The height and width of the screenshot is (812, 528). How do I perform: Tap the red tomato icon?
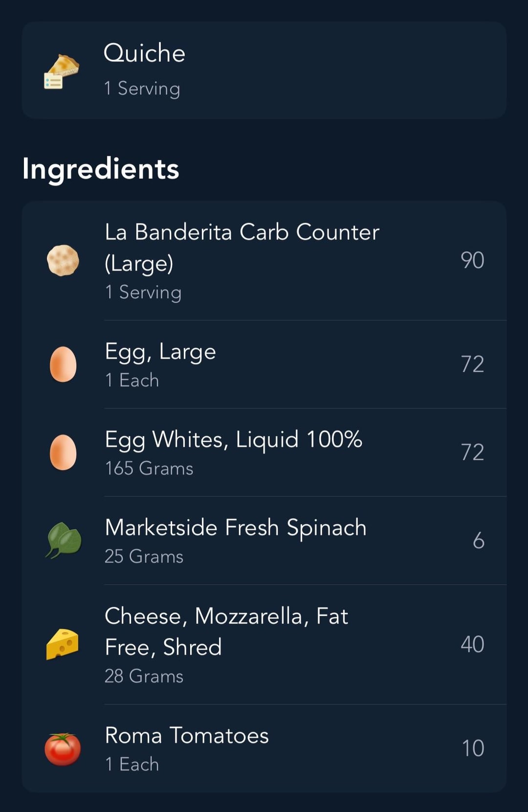click(x=63, y=749)
